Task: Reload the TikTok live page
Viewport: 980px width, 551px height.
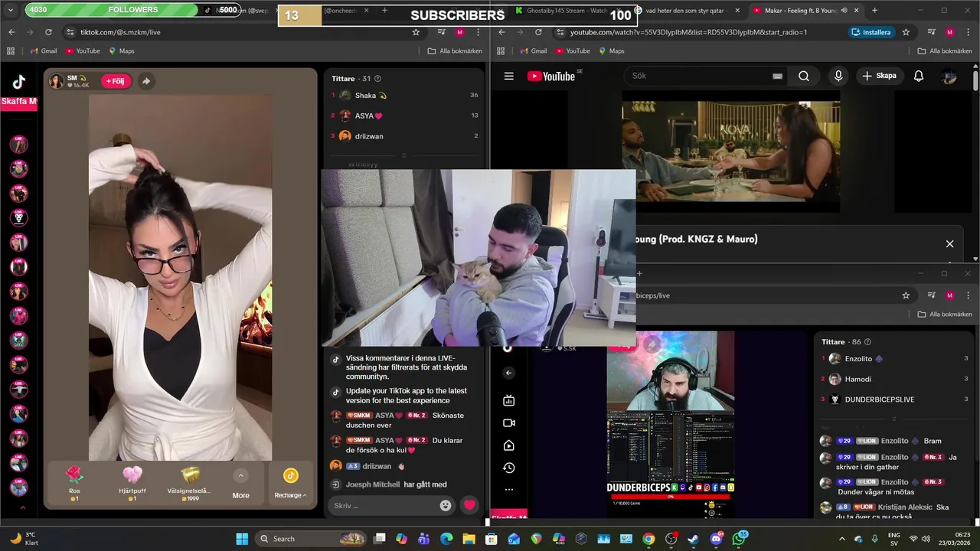Action: pyautogui.click(x=48, y=32)
